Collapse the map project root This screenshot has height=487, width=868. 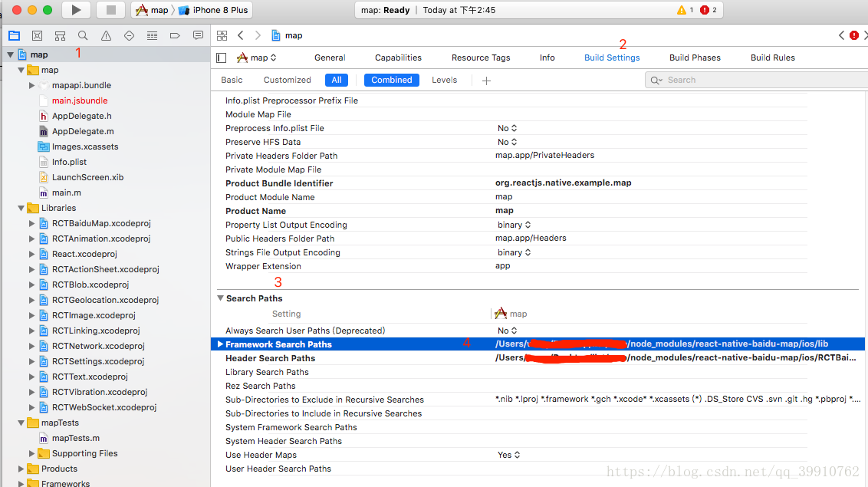pos(11,54)
